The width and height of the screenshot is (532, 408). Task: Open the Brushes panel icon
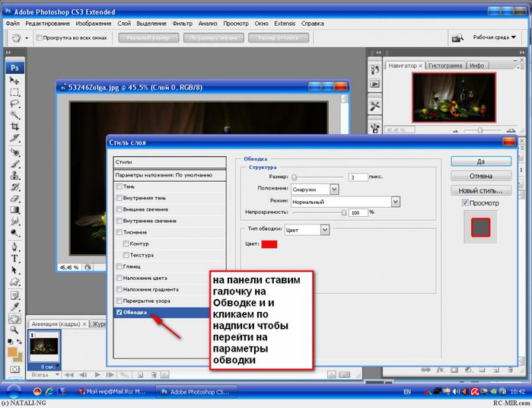(x=375, y=128)
